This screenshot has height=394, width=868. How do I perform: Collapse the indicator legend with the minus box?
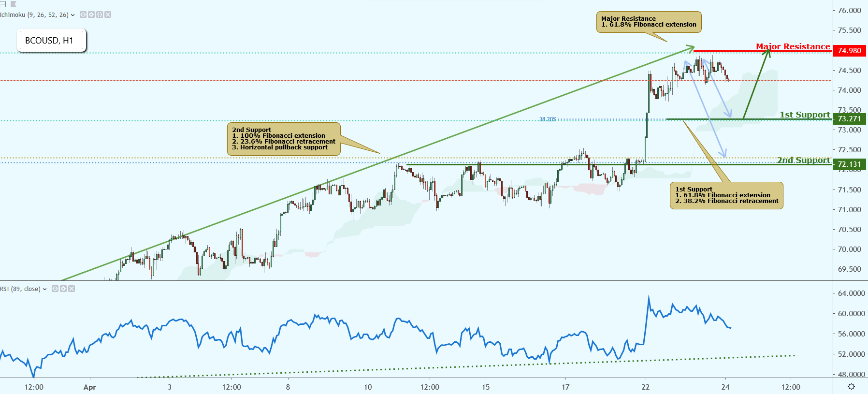tap(2, 4)
